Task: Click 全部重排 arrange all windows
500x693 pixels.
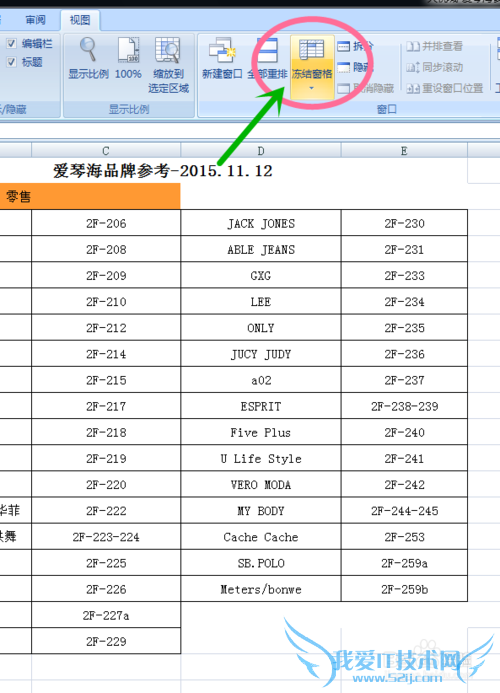Action: pyautogui.click(x=267, y=58)
